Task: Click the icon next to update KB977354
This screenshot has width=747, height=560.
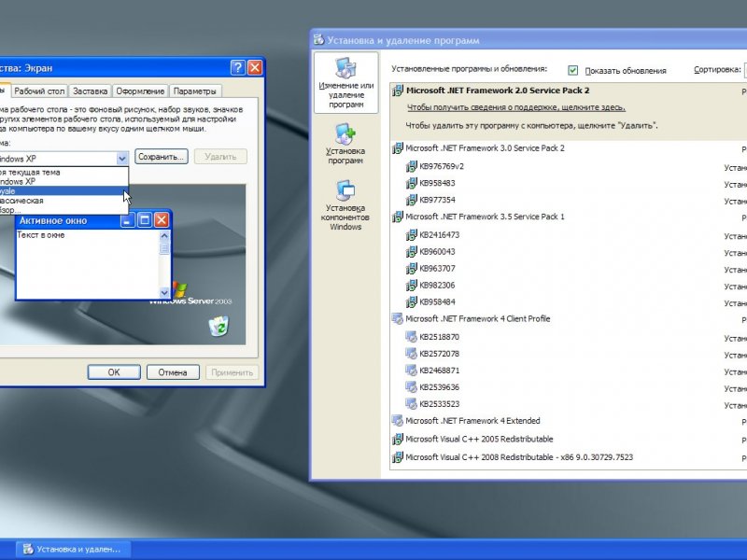Action: tap(411, 200)
